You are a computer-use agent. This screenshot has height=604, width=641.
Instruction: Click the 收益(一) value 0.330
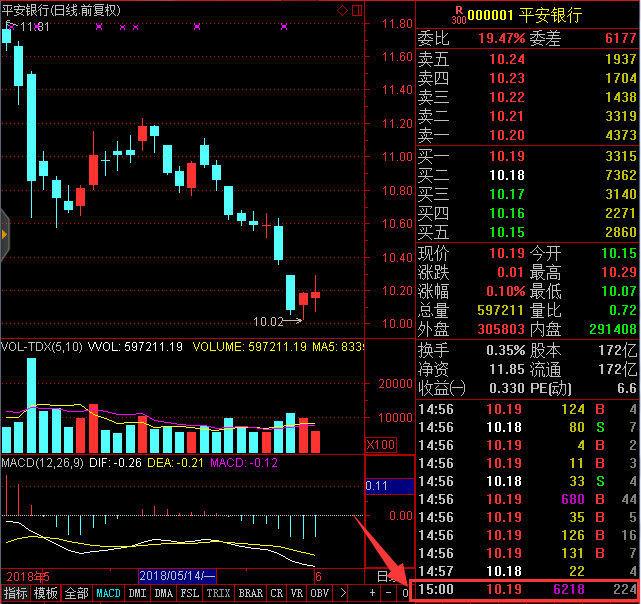point(507,388)
